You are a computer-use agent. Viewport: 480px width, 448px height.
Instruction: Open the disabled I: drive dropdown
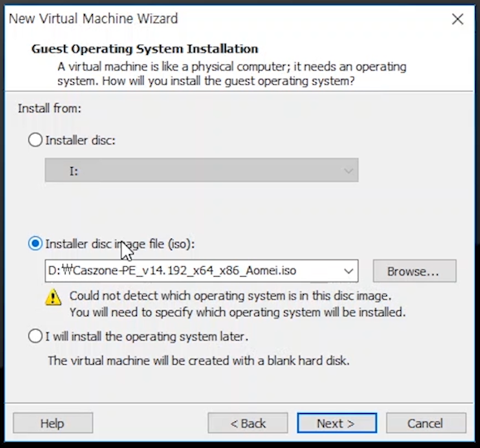(x=202, y=170)
